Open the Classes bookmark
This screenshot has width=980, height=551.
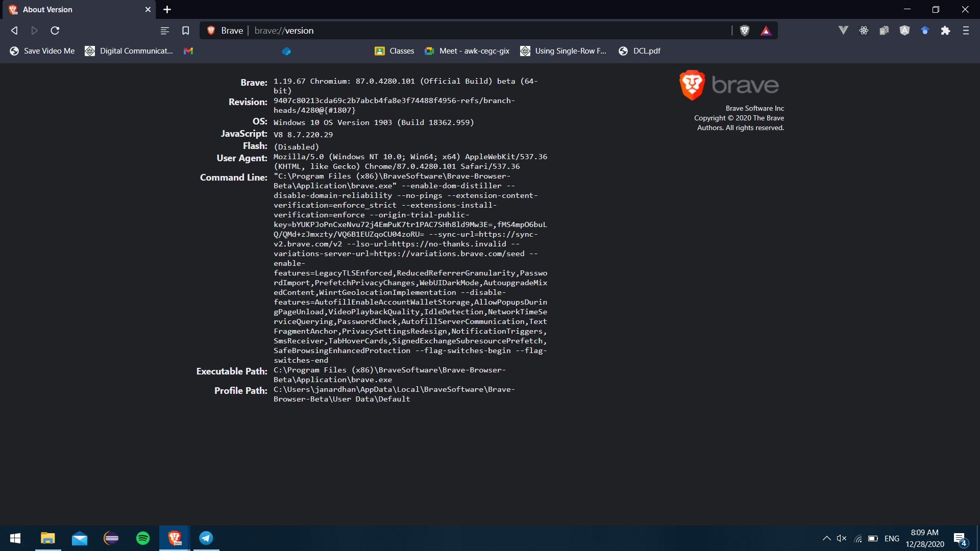point(395,51)
